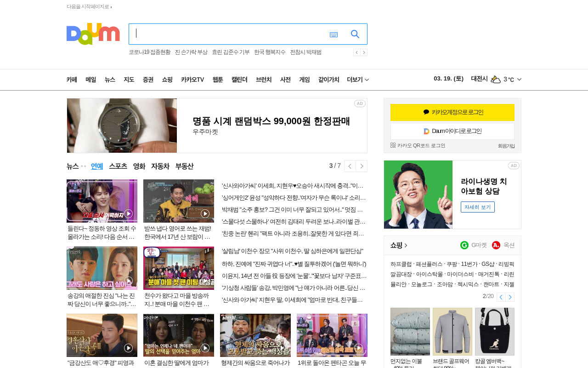This screenshot has height=368, width=588.
Task: Play the 받쓰 냅다 영어로 쓰는 재범 video
Action: 179,201
